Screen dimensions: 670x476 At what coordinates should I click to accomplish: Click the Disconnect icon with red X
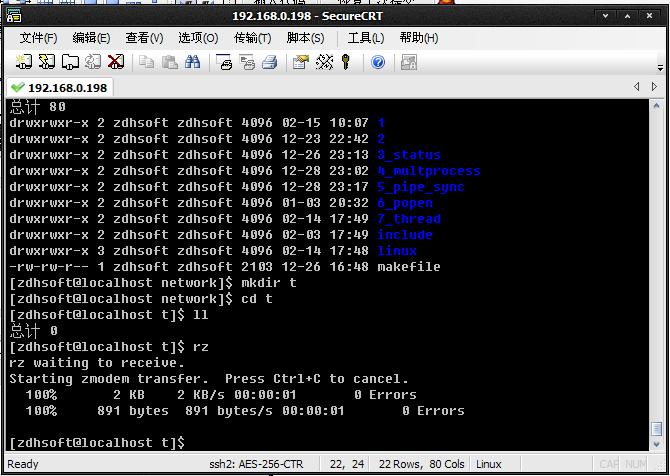tap(116, 62)
